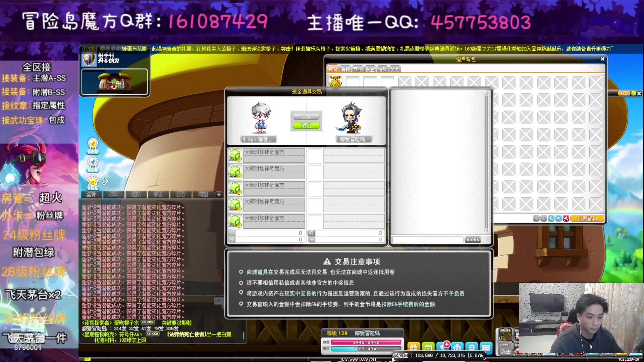Switch to the 设置 inventory tab
The width and height of the screenshot is (644, 362).
[370, 69]
